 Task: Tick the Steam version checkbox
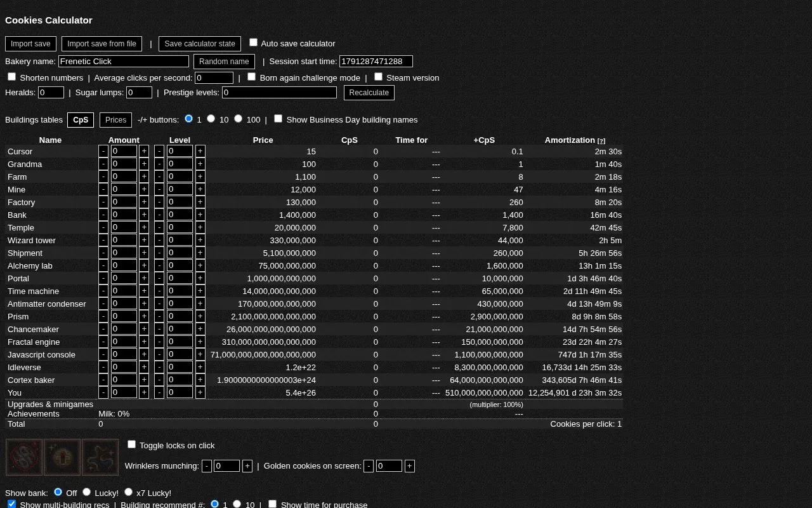pyautogui.click(x=379, y=77)
